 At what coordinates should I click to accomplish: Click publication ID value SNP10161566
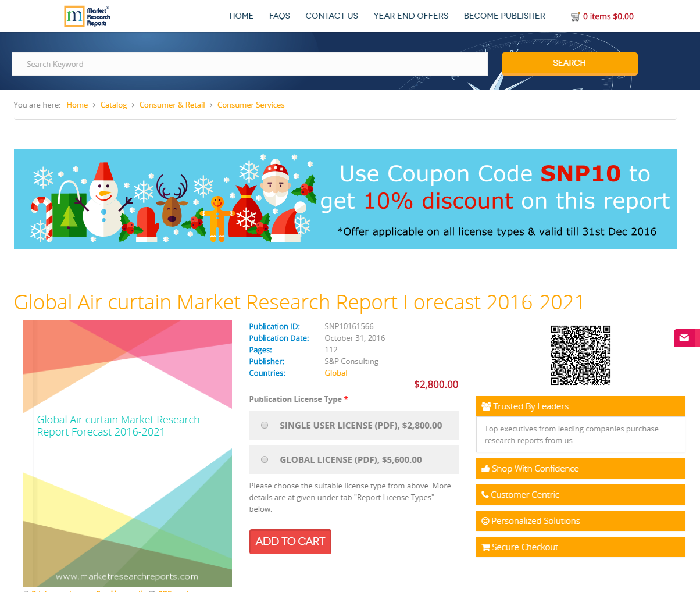click(349, 326)
